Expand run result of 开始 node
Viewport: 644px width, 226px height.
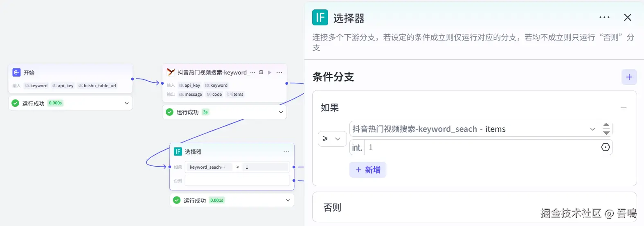[x=126, y=103]
